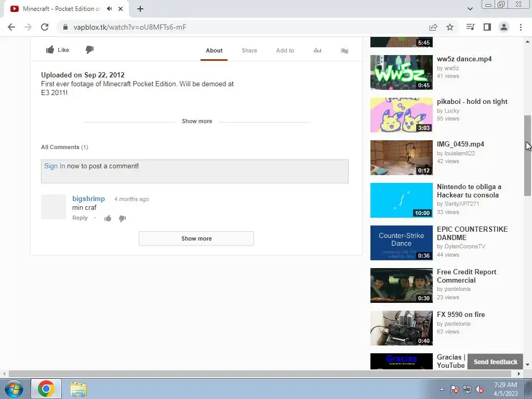The image size is (532, 399).
Task: Click the IMG_0459.mp4 video thumbnail
Action: pyautogui.click(x=402, y=157)
